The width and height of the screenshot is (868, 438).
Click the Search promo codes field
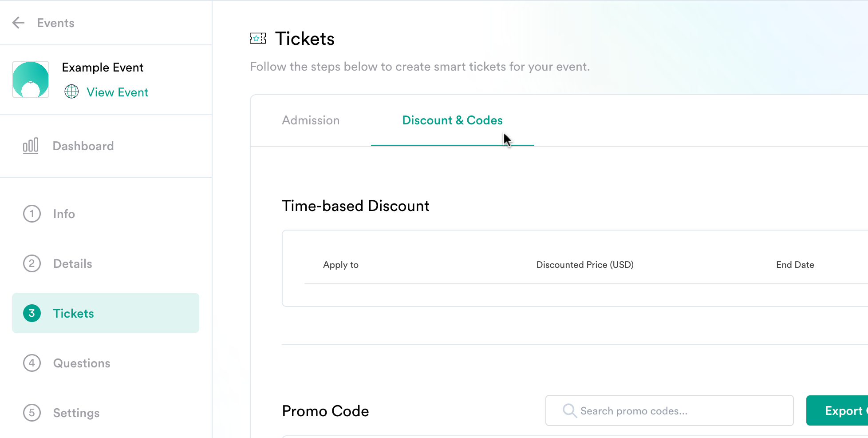(669, 410)
